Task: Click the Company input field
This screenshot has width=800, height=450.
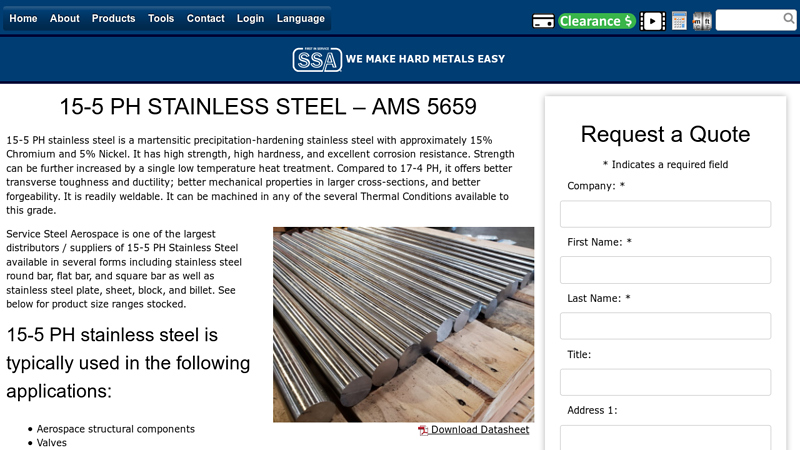Action: pyautogui.click(x=665, y=214)
